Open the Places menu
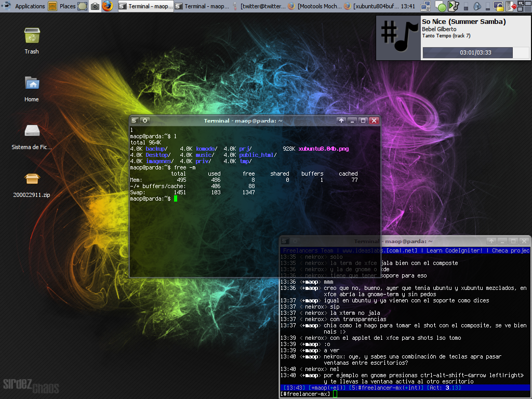 (68, 6)
